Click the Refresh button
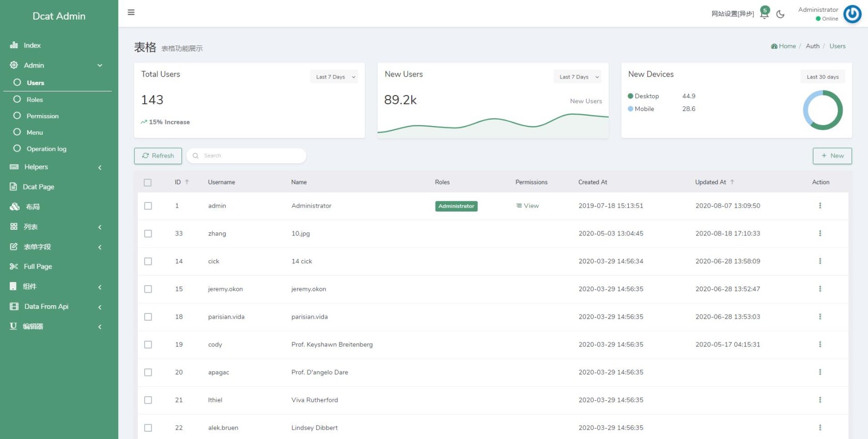Viewport: 868px width, 439px height. [x=158, y=156]
